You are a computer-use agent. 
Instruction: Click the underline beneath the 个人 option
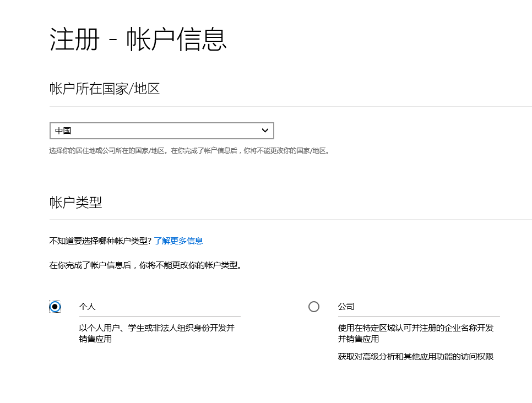pyautogui.click(x=160, y=317)
